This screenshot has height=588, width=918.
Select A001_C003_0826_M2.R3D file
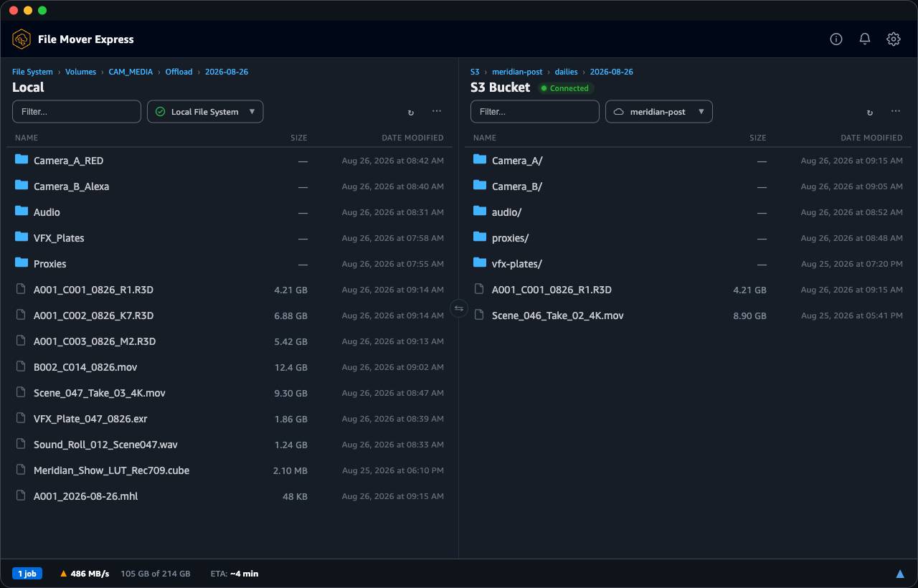pyautogui.click(x=229, y=341)
